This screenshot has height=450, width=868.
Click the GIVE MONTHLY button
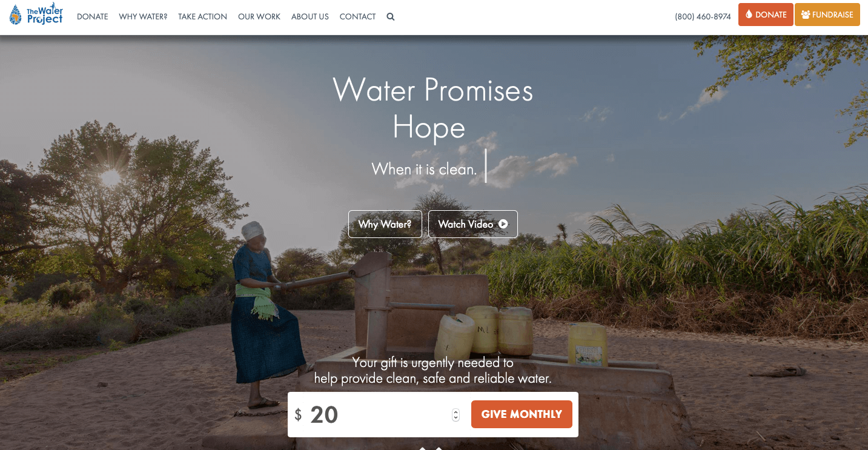tap(522, 414)
